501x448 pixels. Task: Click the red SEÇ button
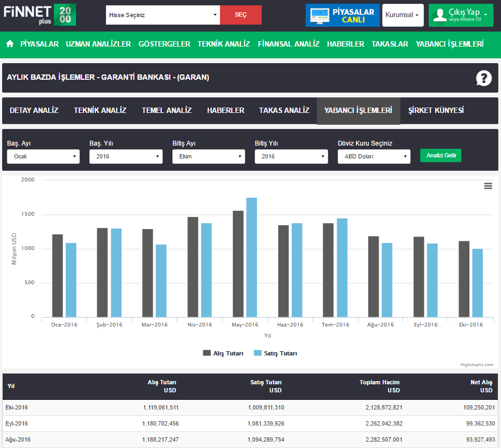pos(241,15)
